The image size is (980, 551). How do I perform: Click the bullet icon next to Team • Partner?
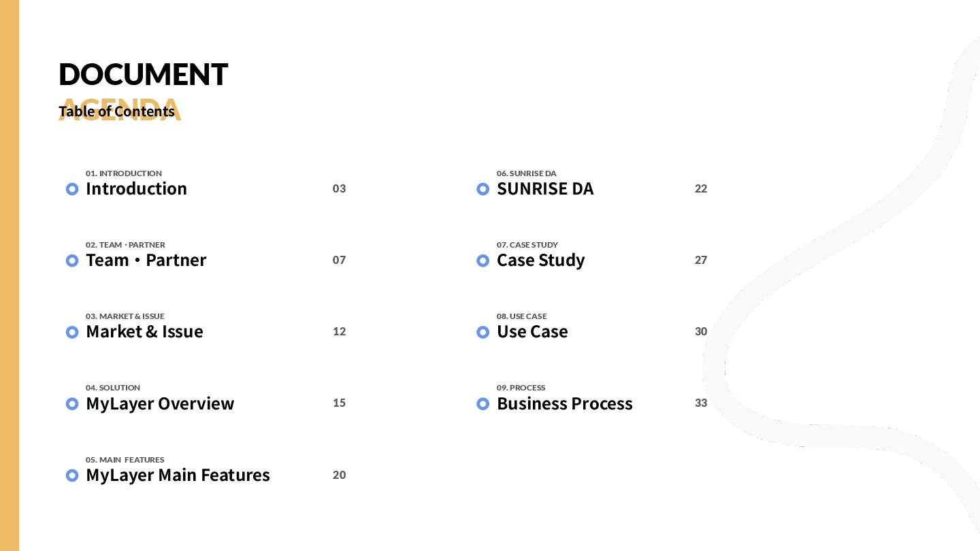(72, 261)
